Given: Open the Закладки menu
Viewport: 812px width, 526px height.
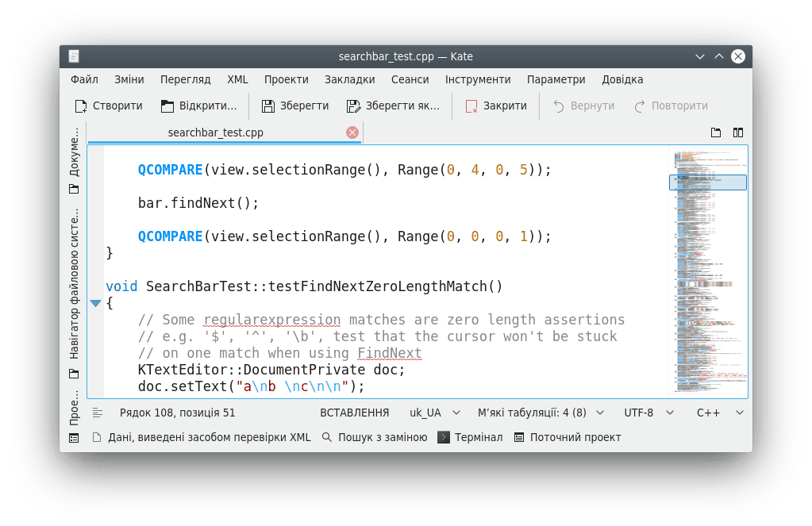Looking at the screenshot, I should pyautogui.click(x=349, y=79).
